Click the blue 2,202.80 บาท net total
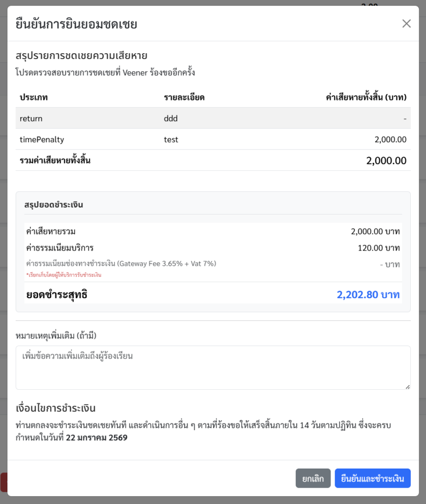Viewport: 426px width, 504px height. click(368, 295)
